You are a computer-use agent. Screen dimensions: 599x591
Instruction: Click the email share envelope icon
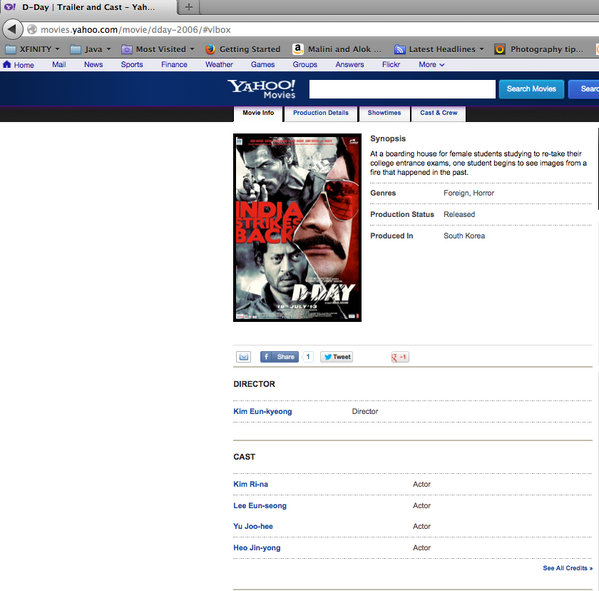click(243, 357)
